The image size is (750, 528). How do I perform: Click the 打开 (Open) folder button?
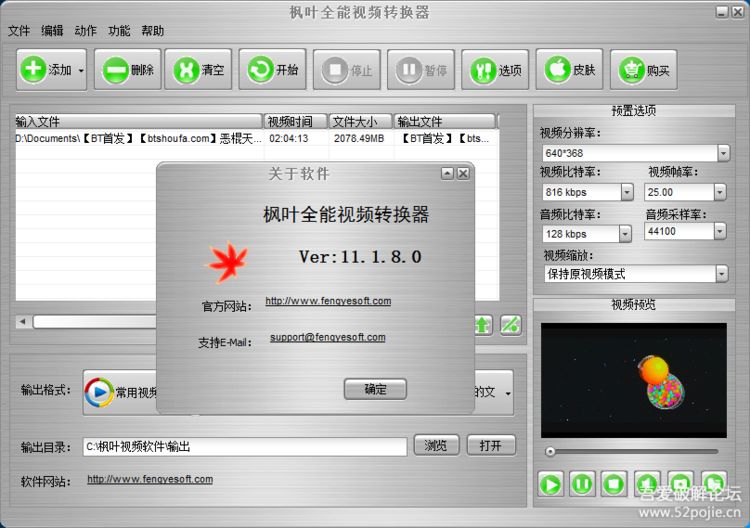[x=491, y=445]
